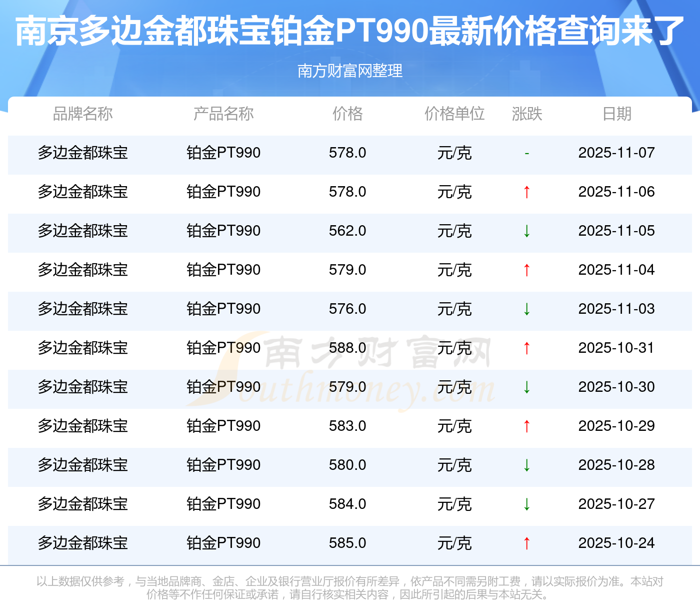700x602 pixels.
Task: Click the 品牌名称 column header
Action: 83,114
